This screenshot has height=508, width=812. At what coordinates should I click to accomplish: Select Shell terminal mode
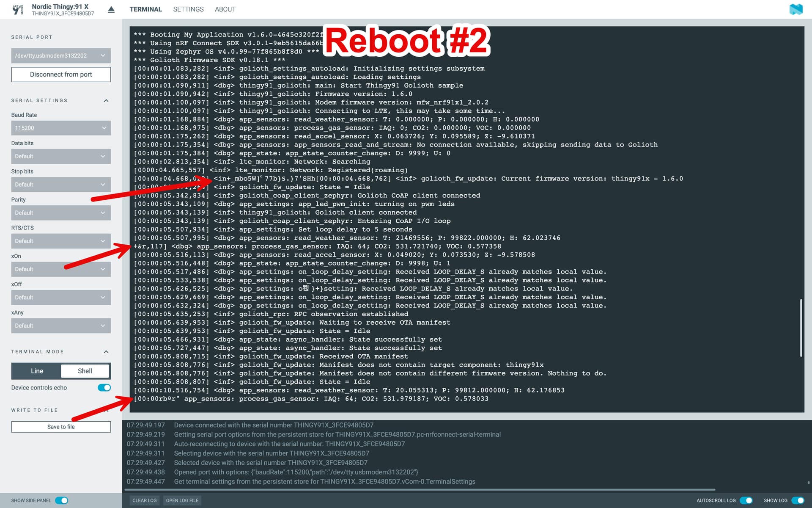pos(85,371)
